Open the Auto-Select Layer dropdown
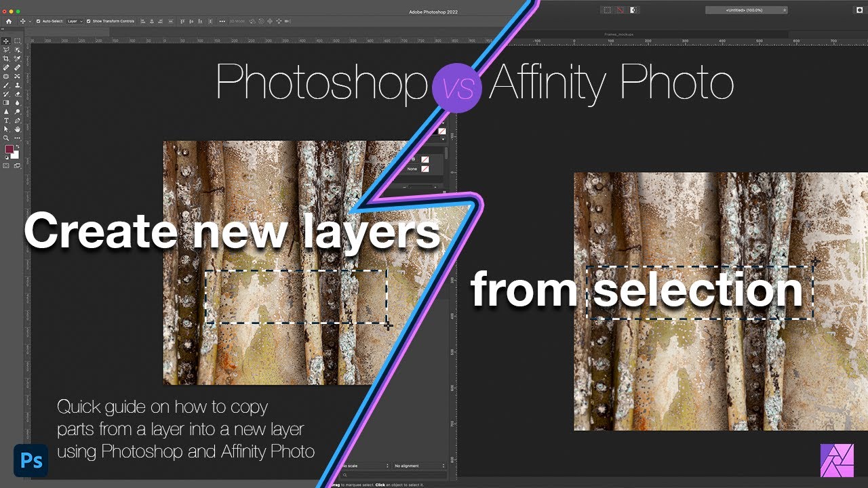Image resolution: width=868 pixels, height=488 pixels. click(x=75, y=21)
